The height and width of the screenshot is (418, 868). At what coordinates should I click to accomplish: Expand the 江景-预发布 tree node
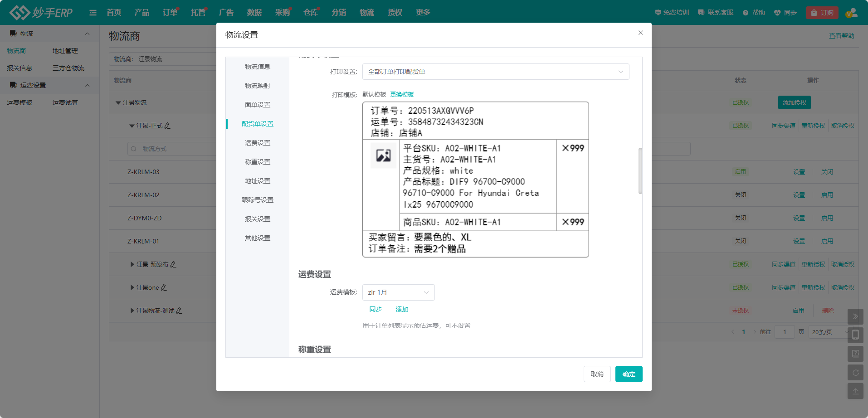coord(132,264)
